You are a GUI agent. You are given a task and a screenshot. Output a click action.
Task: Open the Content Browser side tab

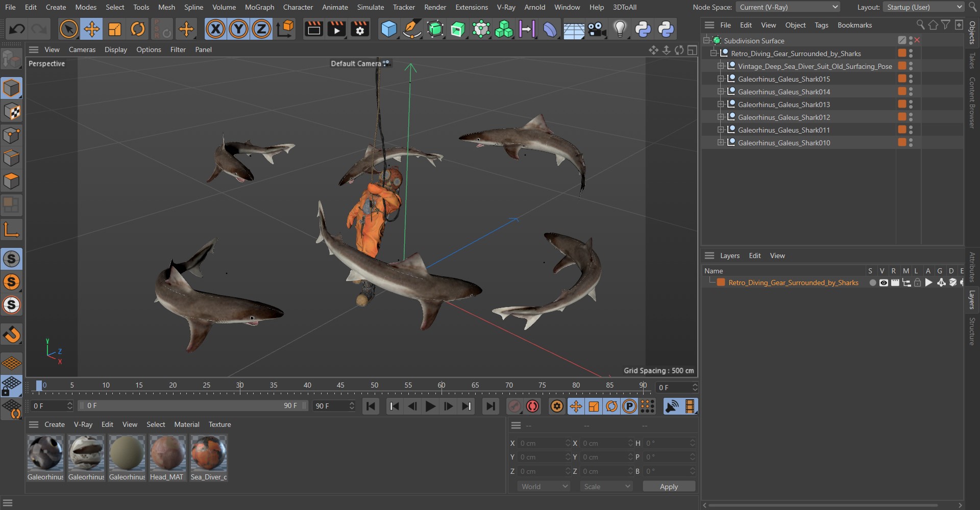[972, 103]
